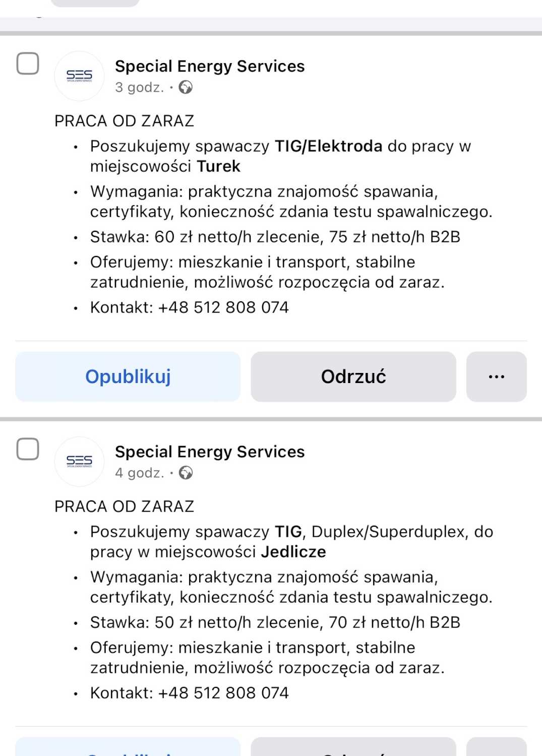Open Special Energy Services name in the Jedlicze post
The height and width of the screenshot is (756, 542).
pos(210,452)
